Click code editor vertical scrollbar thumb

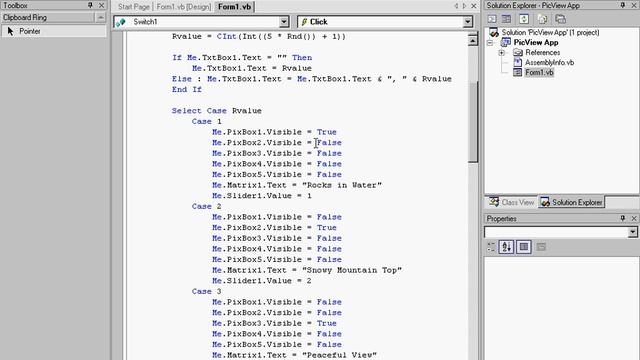(473, 122)
